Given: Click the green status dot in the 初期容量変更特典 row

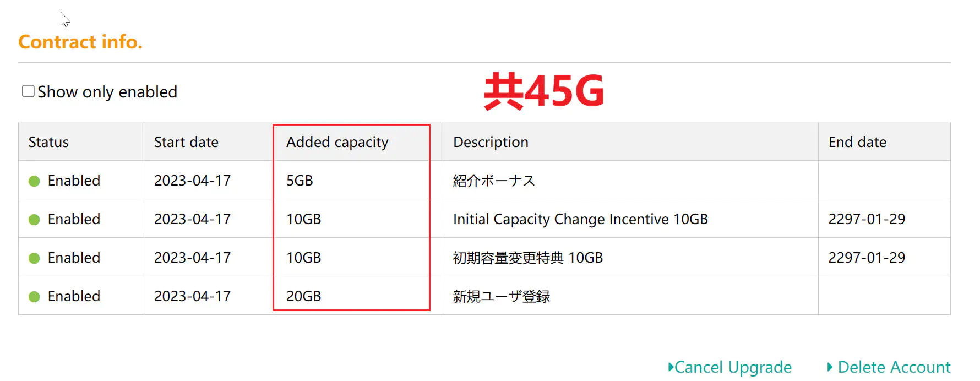Looking at the screenshot, I should (x=34, y=258).
